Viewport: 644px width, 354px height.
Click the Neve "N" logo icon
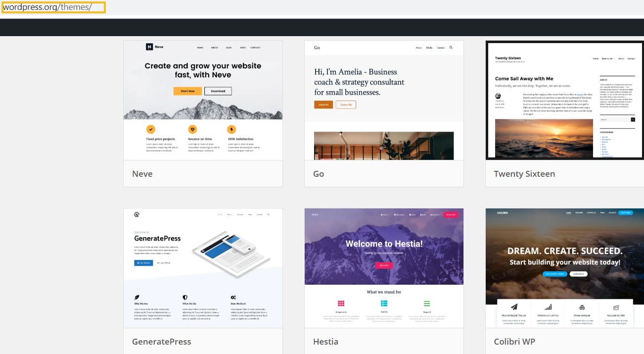pos(150,47)
